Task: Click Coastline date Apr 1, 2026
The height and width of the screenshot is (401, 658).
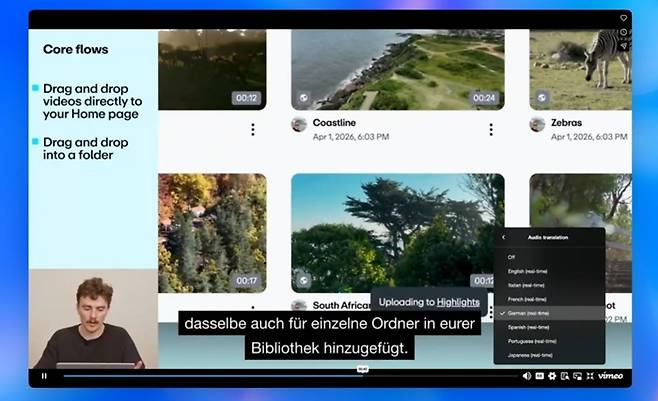Action: [x=351, y=137]
